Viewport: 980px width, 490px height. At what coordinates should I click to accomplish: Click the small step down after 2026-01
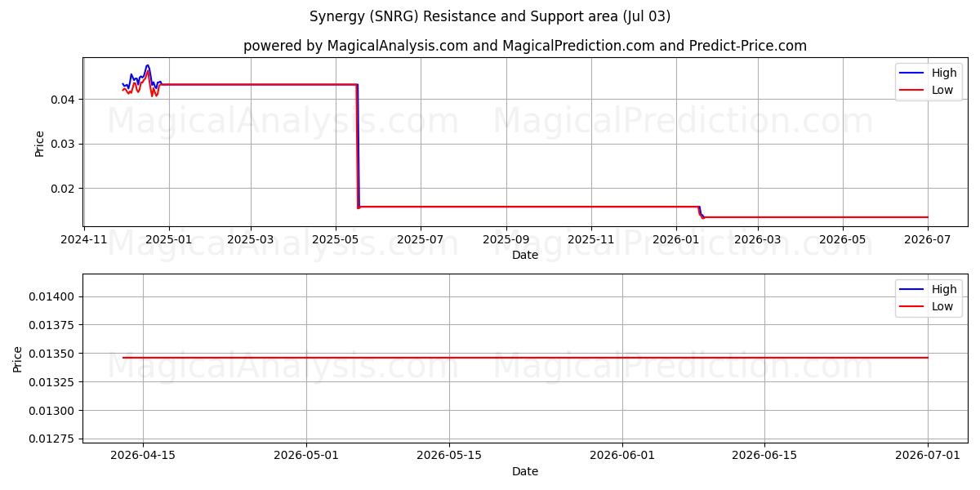[x=701, y=212]
